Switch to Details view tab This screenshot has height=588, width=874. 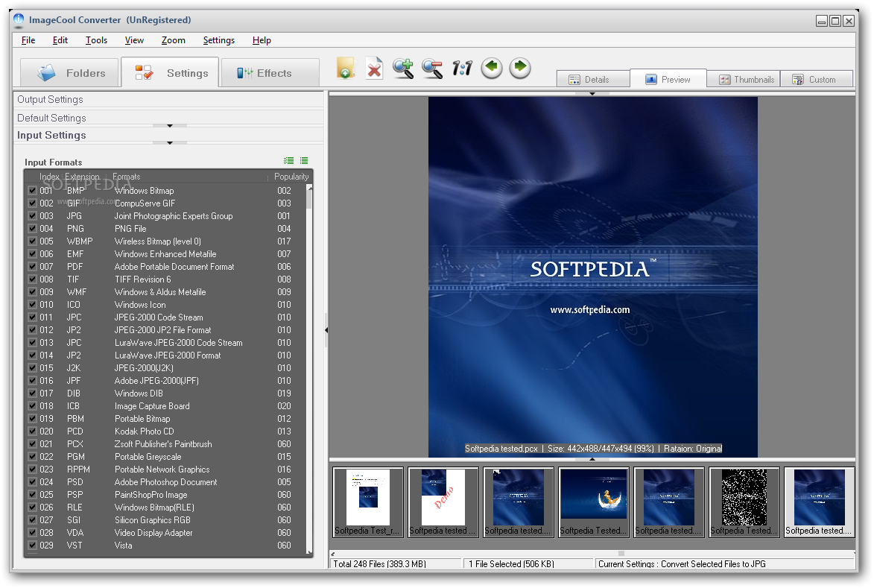tap(593, 79)
